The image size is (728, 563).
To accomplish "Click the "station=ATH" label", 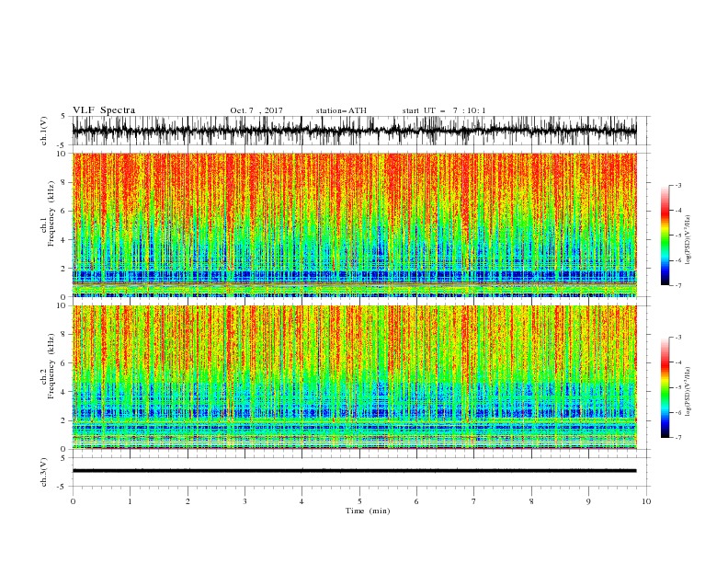I will point(341,110).
